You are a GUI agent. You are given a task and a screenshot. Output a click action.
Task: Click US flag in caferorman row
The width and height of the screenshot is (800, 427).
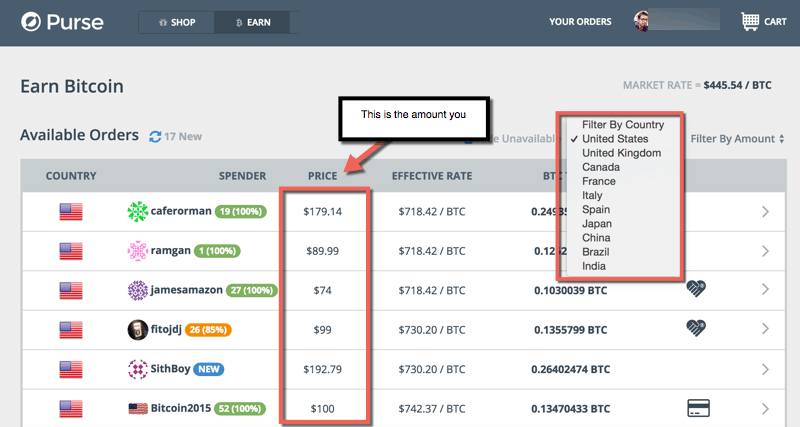[x=71, y=212]
